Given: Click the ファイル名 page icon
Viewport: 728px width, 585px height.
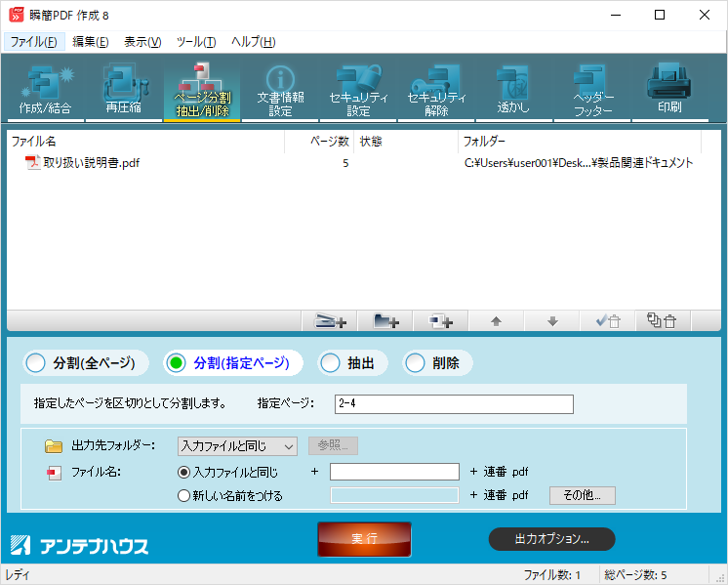Looking at the screenshot, I should click(54, 473).
